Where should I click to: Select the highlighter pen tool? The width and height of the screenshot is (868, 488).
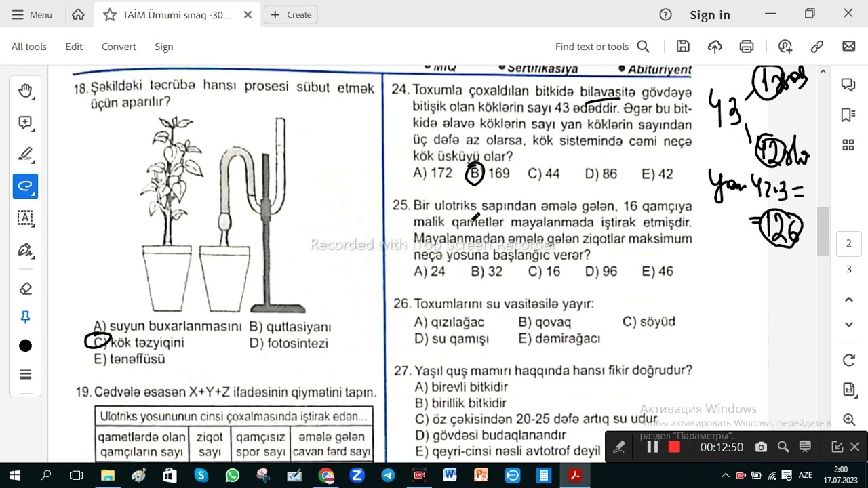point(25,154)
